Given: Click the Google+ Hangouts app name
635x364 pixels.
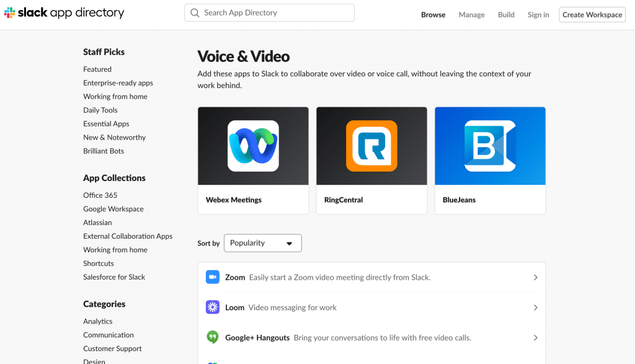Looking at the screenshot, I should [257, 338].
